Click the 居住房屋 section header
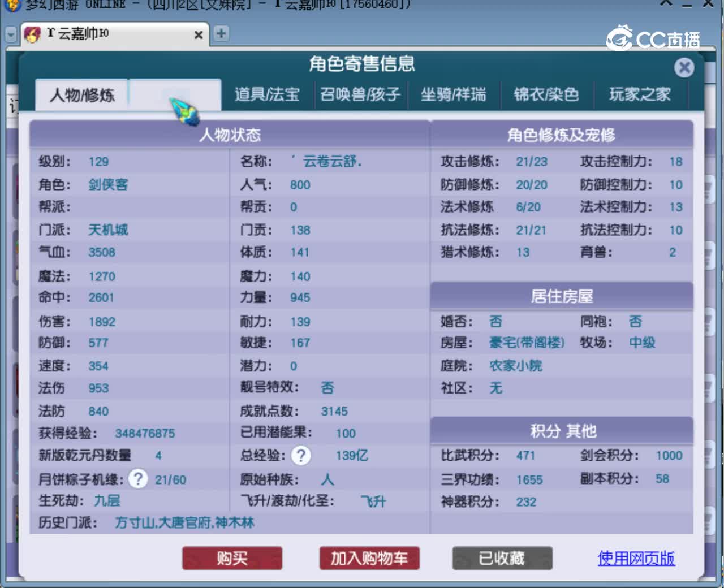Screen dimensions: 724x588 click(x=562, y=296)
